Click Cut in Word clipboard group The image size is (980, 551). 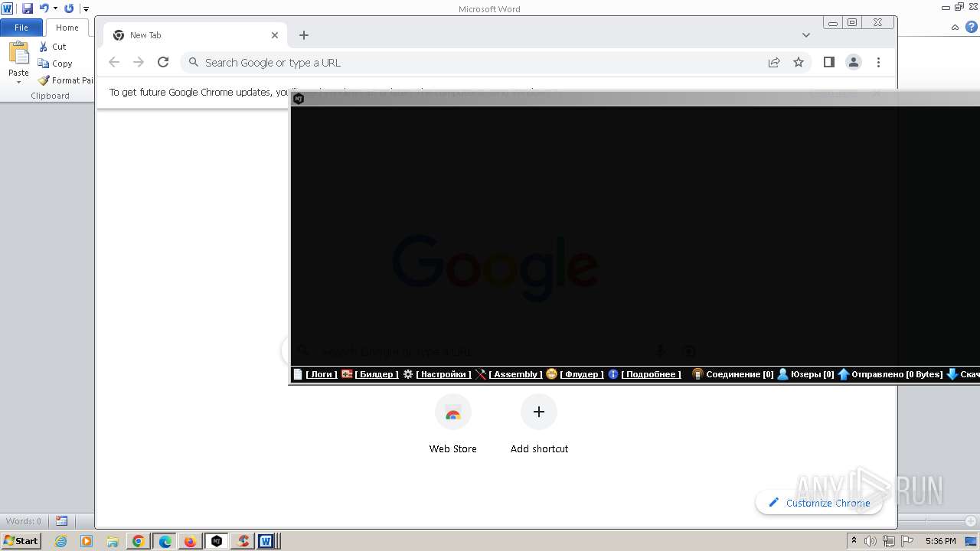click(x=52, y=47)
